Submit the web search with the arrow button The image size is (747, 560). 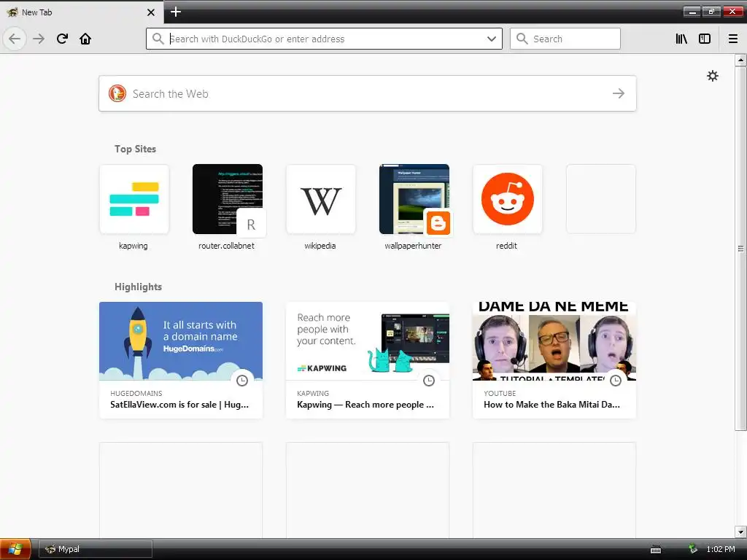pyautogui.click(x=619, y=93)
